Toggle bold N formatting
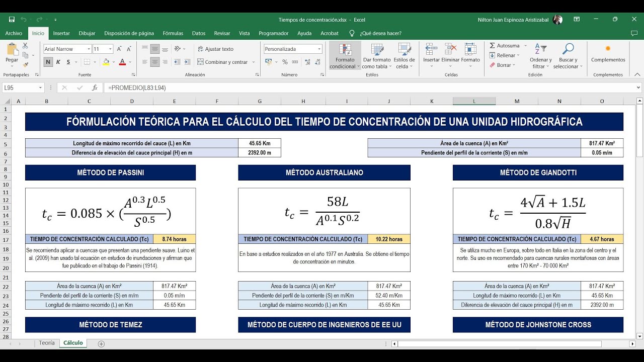Screen dimensions: 644x362 click(48, 62)
